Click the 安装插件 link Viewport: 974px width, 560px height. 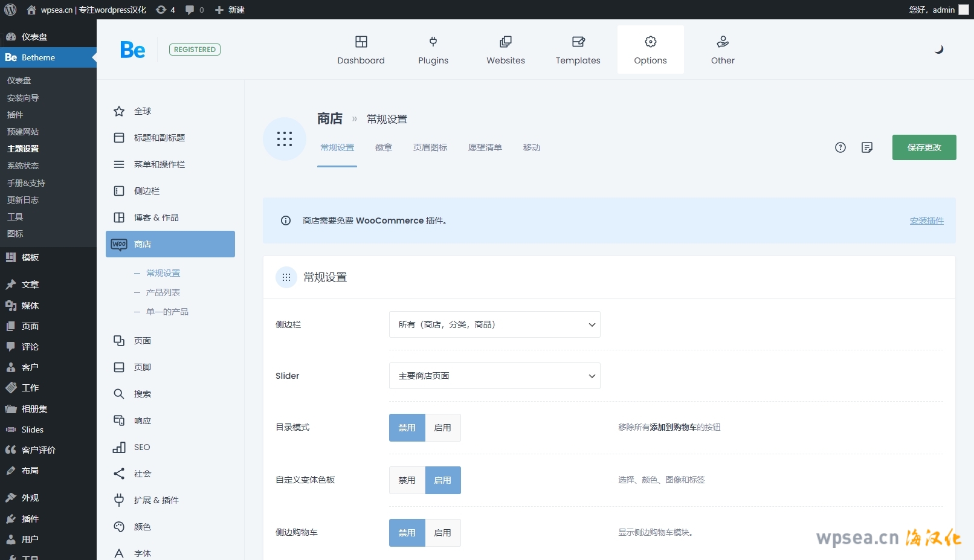point(926,220)
